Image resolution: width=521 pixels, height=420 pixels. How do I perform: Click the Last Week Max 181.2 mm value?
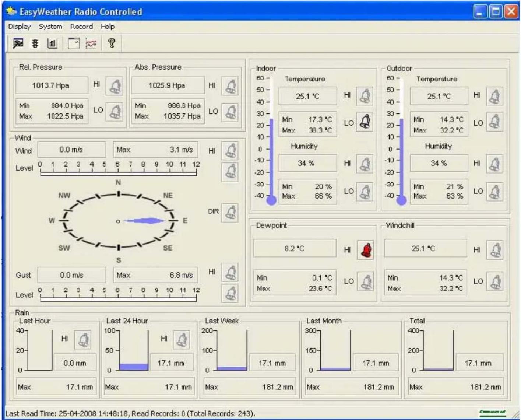pyautogui.click(x=278, y=387)
